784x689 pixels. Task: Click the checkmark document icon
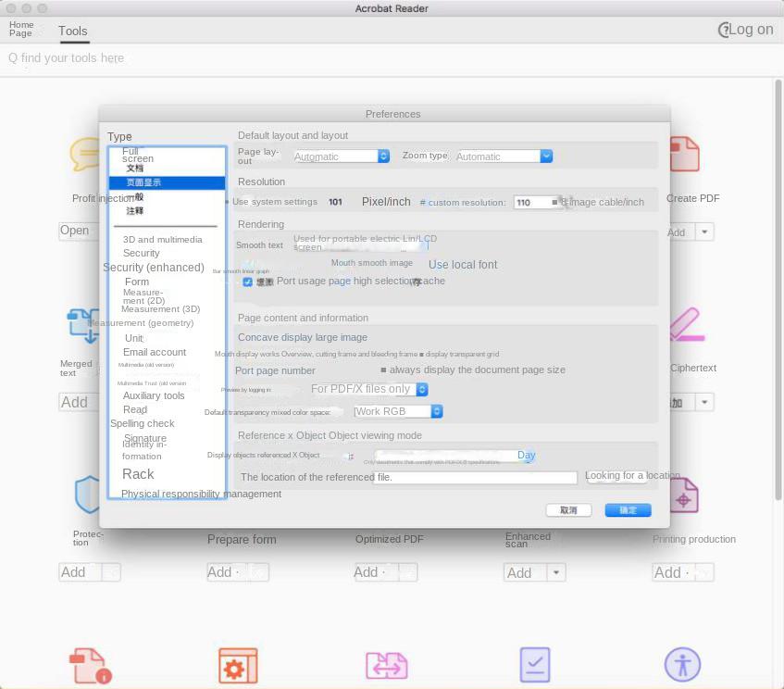[534, 665]
